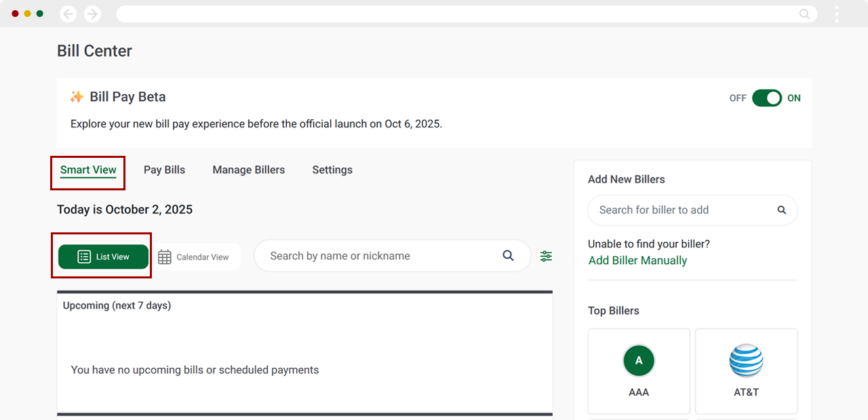The width and height of the screenshot is (868, 420).
Task: Open the AAA biller icon under Top Billers
Action: tap(638, 360)
